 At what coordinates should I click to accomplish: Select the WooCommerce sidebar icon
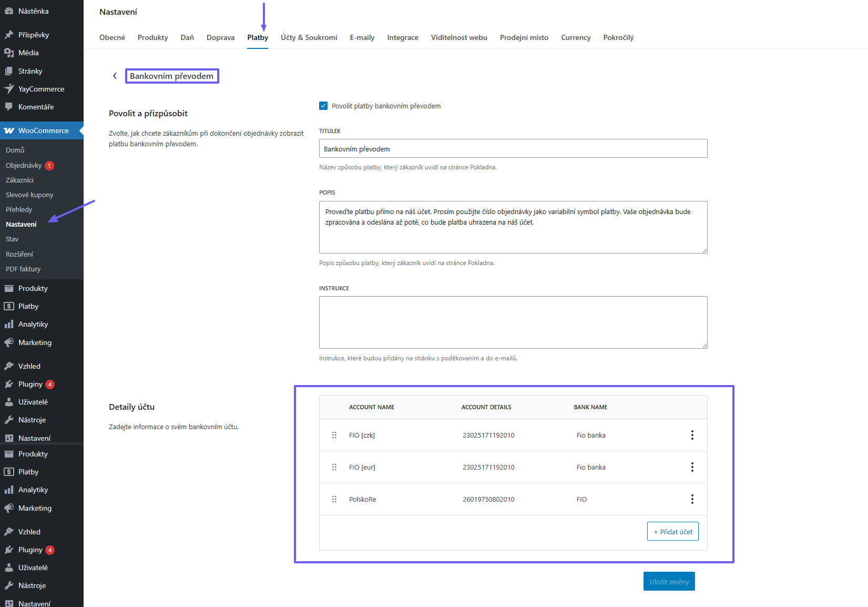(9, 130)
